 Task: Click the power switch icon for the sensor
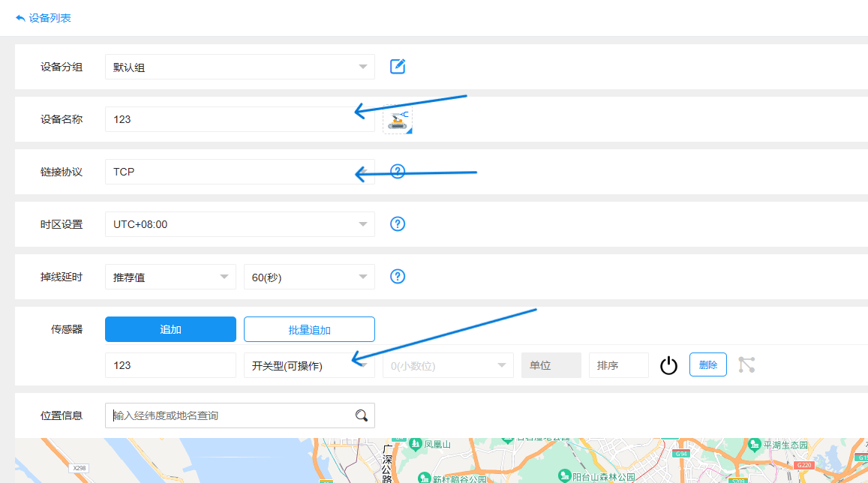[x=668, y=364]
